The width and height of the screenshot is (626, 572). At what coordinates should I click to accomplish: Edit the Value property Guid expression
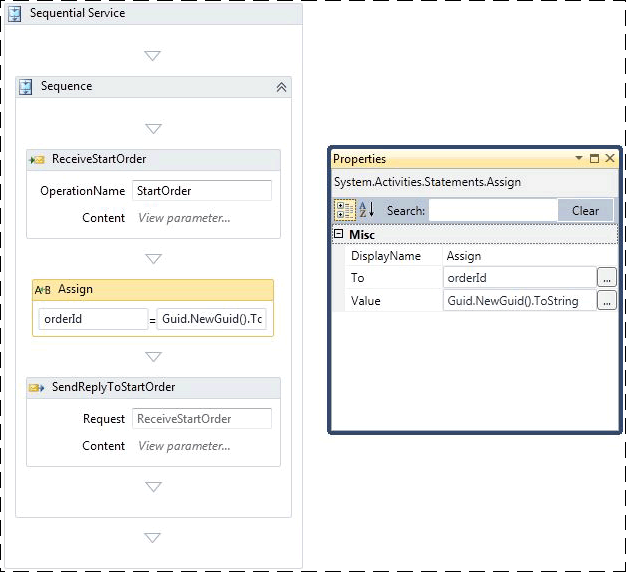point(519,301)
